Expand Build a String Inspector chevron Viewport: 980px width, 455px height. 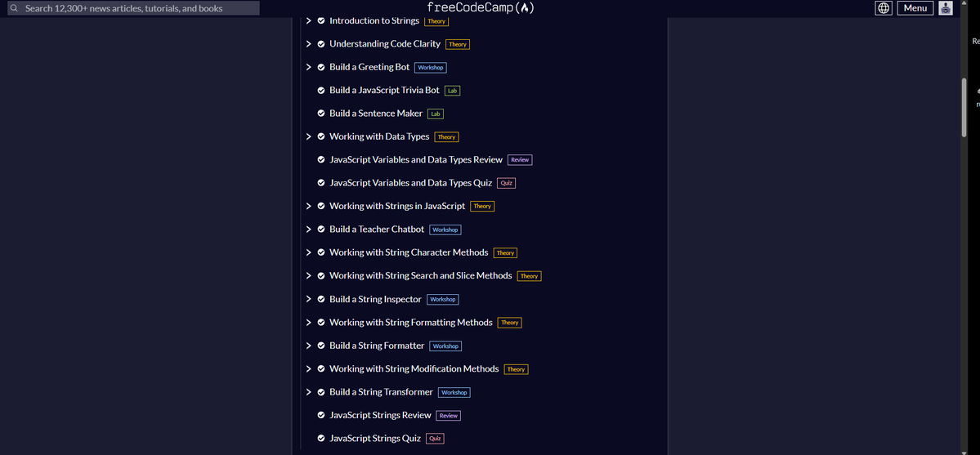[x=308, y=299]
